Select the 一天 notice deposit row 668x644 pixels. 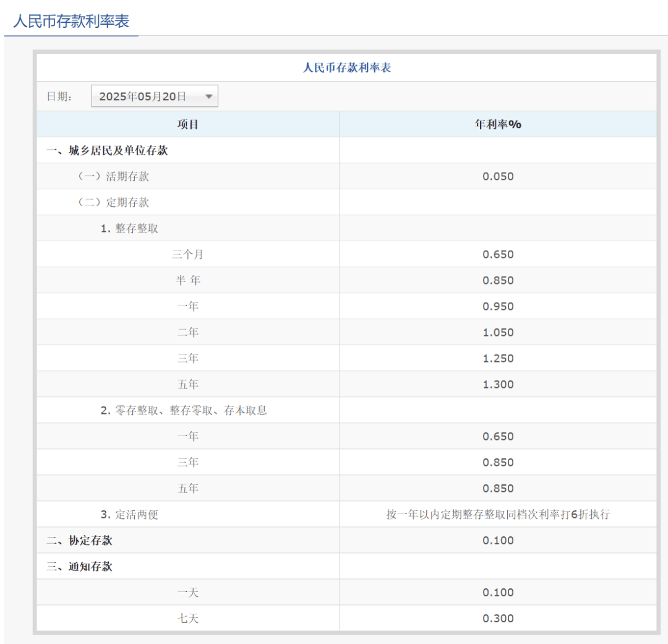coord(188,592)
